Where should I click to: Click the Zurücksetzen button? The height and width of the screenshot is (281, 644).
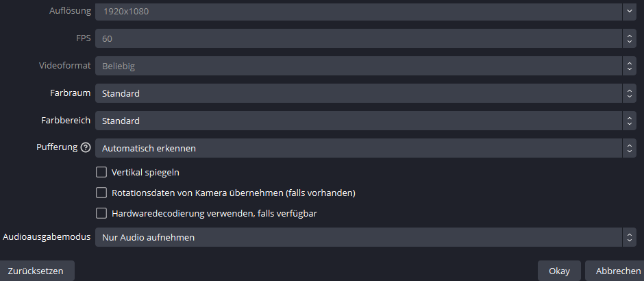tap(36, 271)
